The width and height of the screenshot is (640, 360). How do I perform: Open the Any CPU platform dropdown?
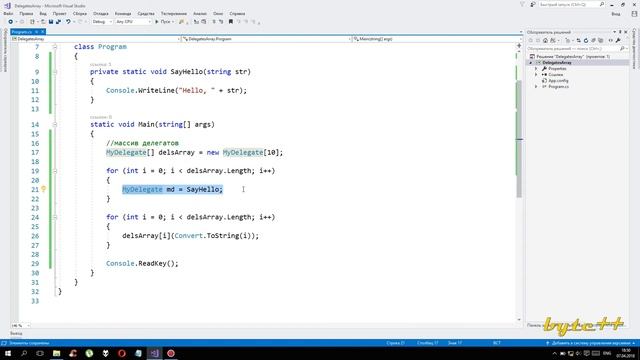click(x=133, y=22)
